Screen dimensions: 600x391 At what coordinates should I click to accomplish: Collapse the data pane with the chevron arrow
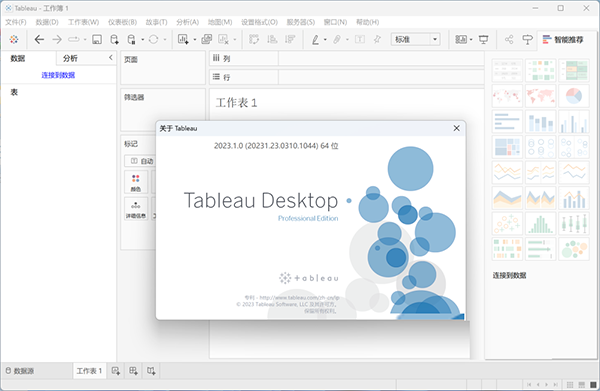click(x=111, y=57)
